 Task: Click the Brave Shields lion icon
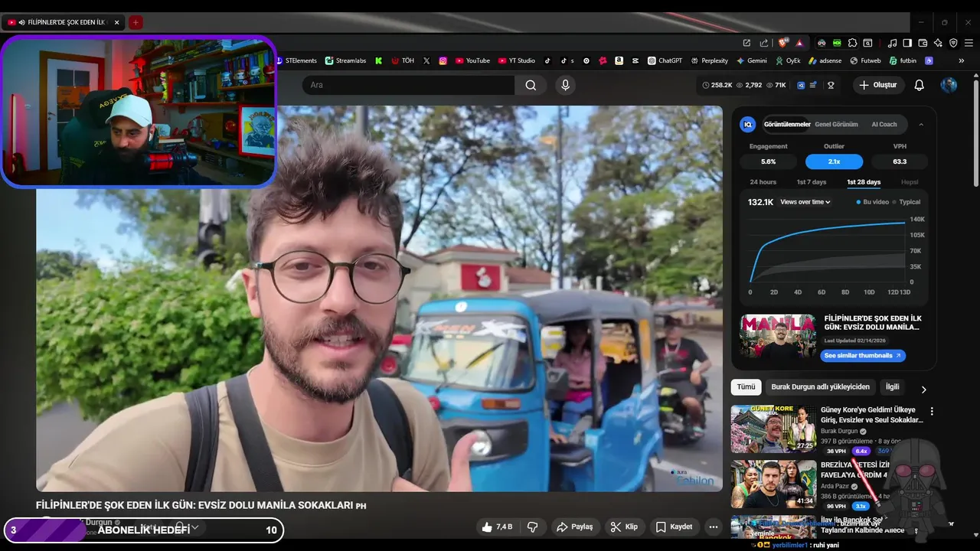pos(782,43)
